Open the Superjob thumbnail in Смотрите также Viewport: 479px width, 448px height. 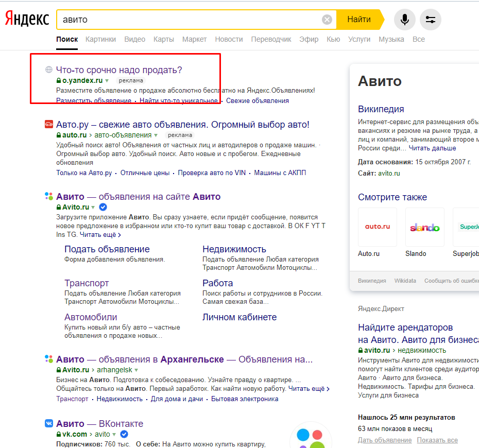pyautogui.click(x=466, y=227)
